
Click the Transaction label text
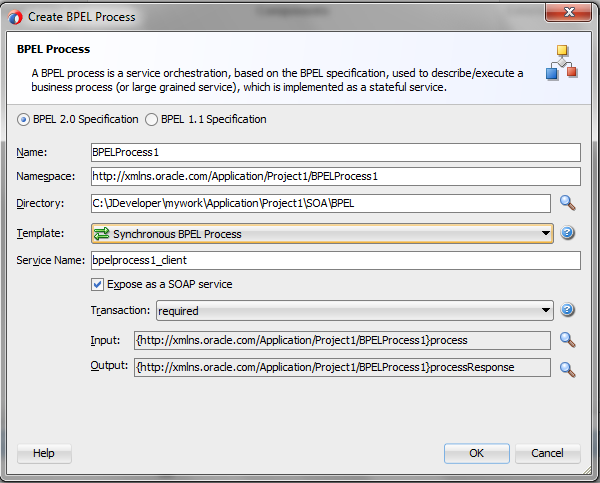(121, 310)
